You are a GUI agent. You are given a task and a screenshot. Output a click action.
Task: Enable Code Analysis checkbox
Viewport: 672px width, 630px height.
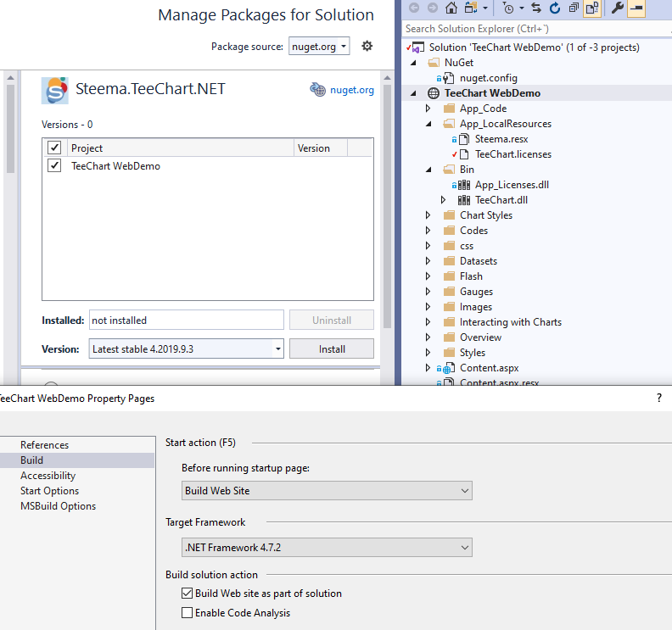[x=187, y=613]
